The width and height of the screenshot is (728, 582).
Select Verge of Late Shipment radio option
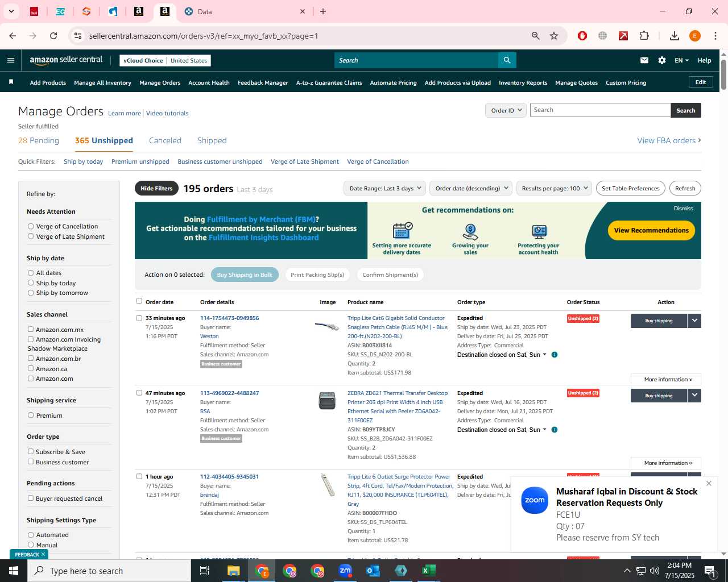tap(31, 236)
